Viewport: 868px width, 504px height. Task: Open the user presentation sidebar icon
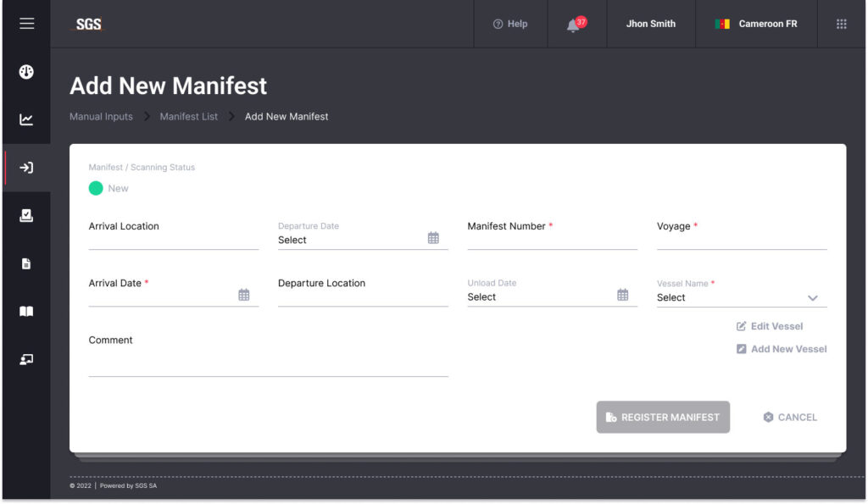point(26,360)
